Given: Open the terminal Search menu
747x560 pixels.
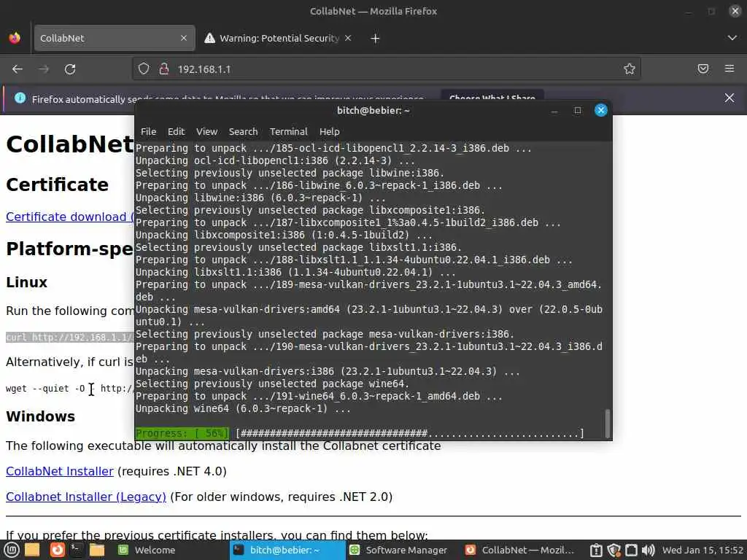Looking at the screenshot, I should click(x=243, y=131).
